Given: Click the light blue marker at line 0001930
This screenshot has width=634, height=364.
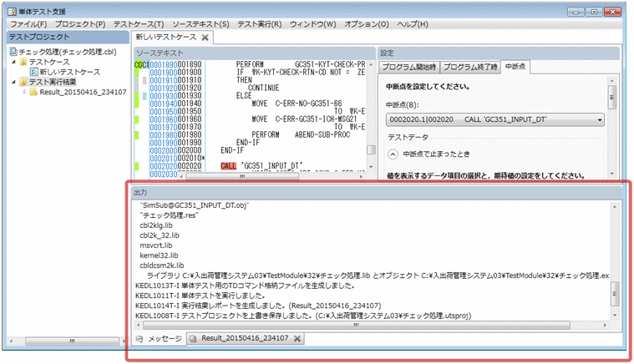Looking at the screenshot, I should click(145, 96).
